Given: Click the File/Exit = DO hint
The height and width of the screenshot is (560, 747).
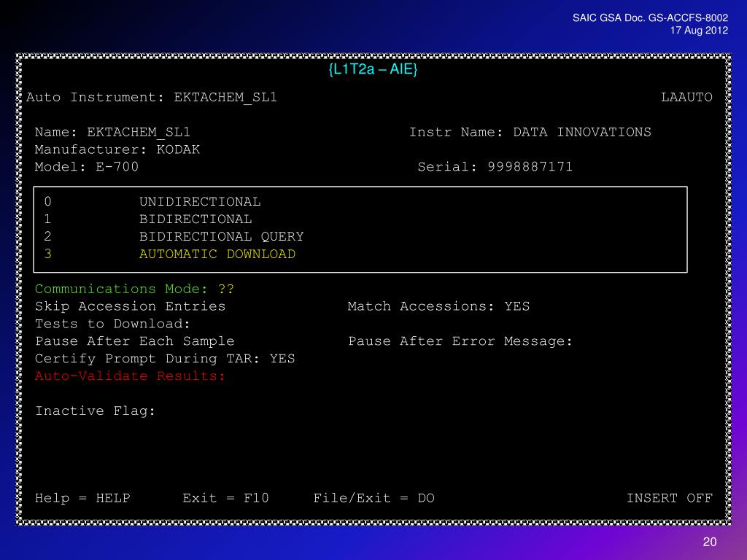Looking at the screenshot, I should coord(374,498).
